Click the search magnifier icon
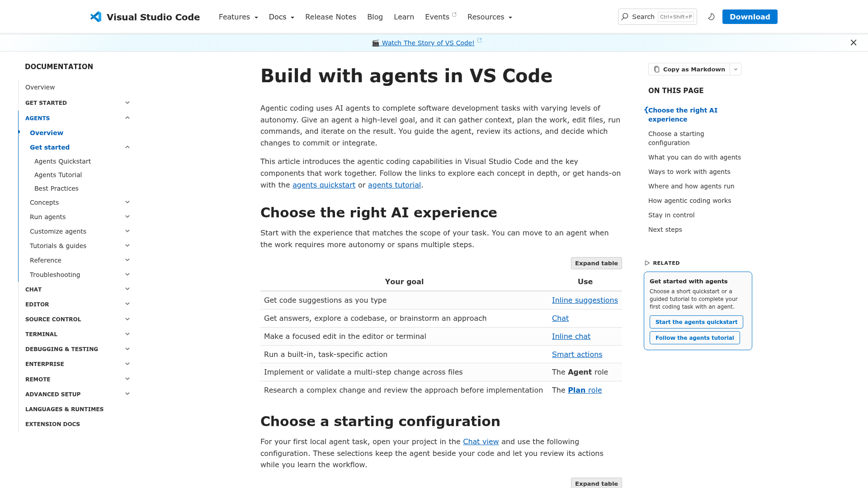Screen dimensions: 868x488 (625, 17)
